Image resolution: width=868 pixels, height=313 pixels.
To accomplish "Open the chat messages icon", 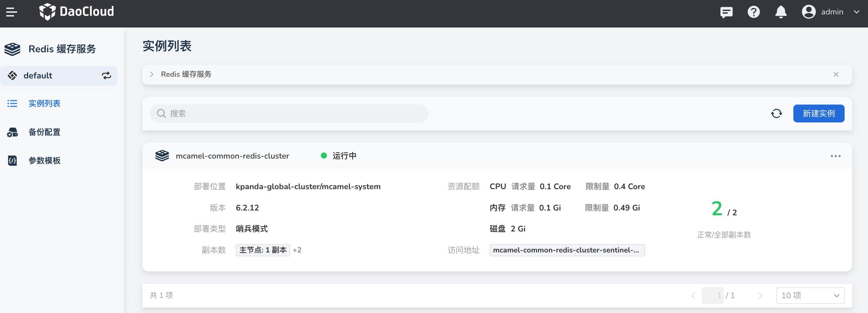I will point(726,12).
